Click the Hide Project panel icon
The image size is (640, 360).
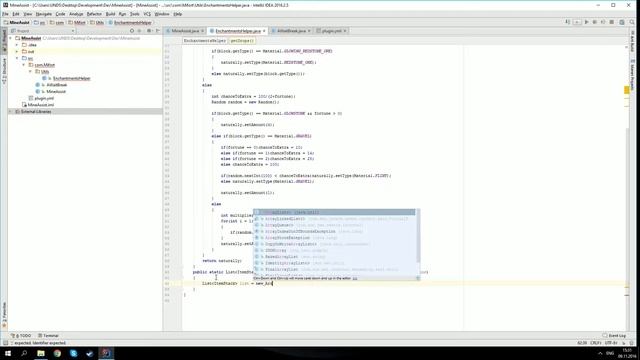158,31
